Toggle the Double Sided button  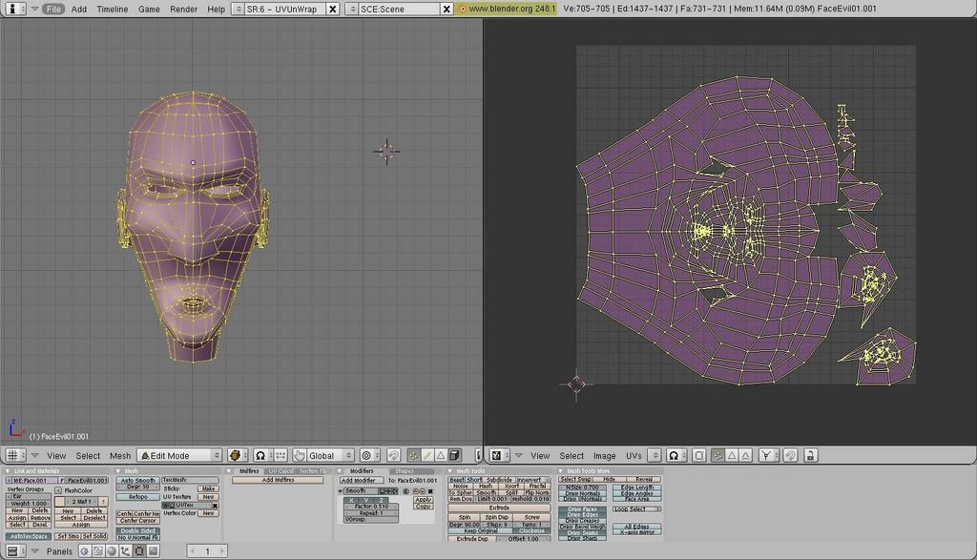(137, 530)
